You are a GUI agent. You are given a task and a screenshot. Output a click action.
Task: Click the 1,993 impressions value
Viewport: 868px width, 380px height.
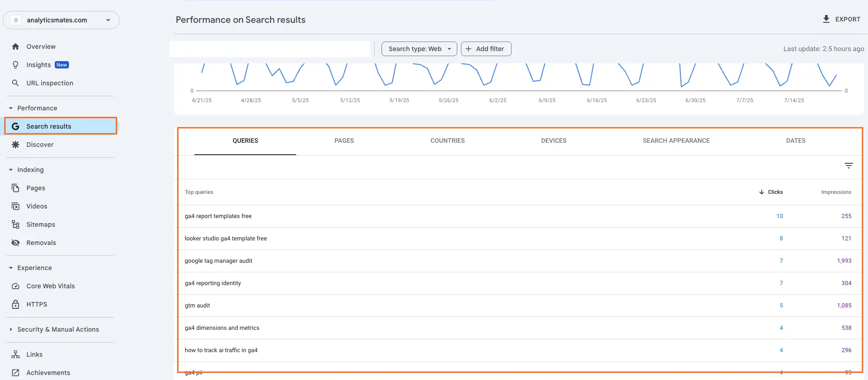point(844,261)
